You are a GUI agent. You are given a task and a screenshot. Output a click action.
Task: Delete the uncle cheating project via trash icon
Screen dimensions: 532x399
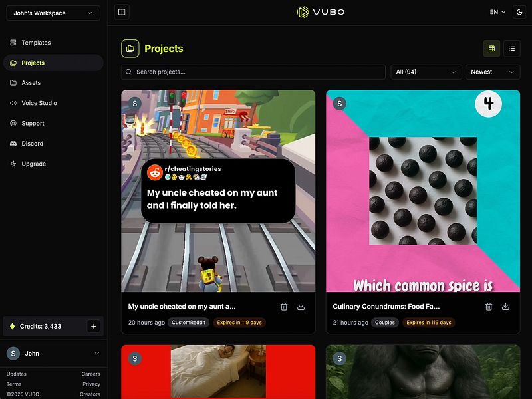283,307
